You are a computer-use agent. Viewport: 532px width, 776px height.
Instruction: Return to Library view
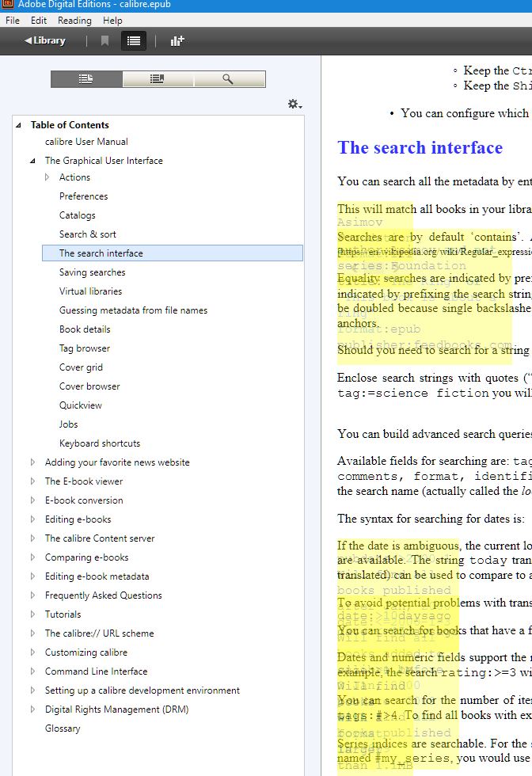(x=45, y=40)
